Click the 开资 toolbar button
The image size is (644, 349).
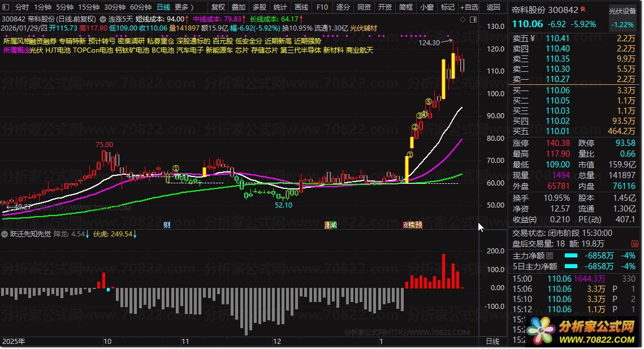point(385,7)
